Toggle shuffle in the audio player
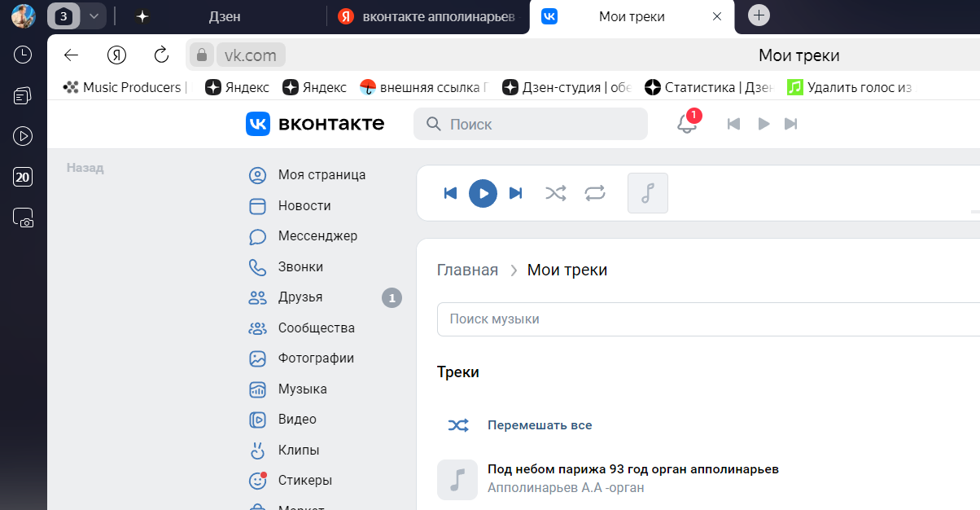Viewport: 980px width, 510px height. (x=555, y=193)
